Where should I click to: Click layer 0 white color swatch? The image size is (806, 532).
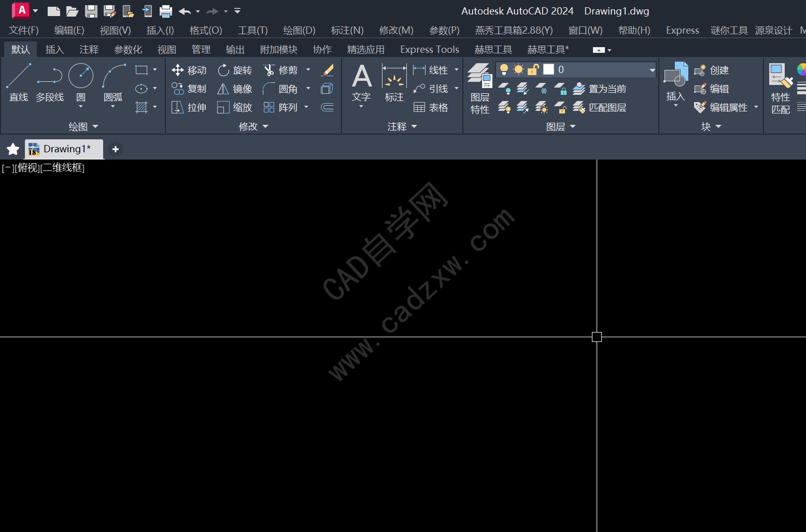(x=549, y=69)
